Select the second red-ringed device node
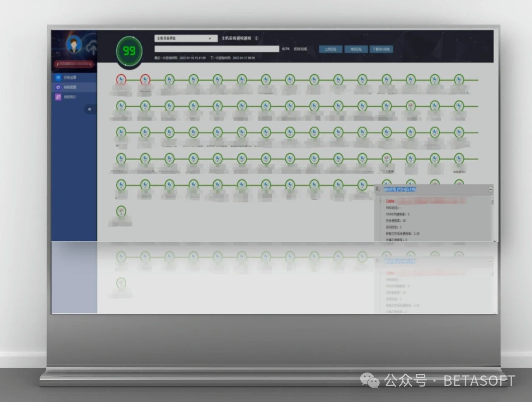Viewport: 532px width, 402px height. [145, 79]
